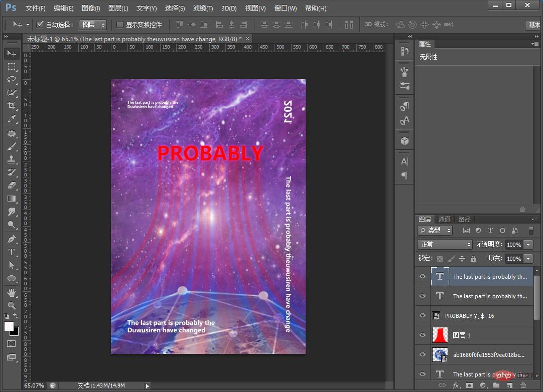The width and height of the screenshot is (543, 392).
Task: Open the 不透明度 slider arrow
Action: coord(528,245)
